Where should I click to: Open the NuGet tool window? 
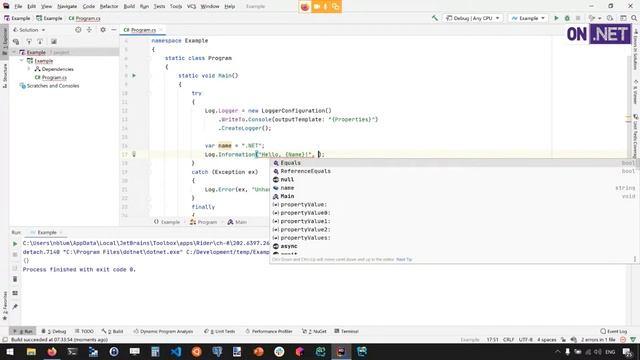(x=314, y=331)
